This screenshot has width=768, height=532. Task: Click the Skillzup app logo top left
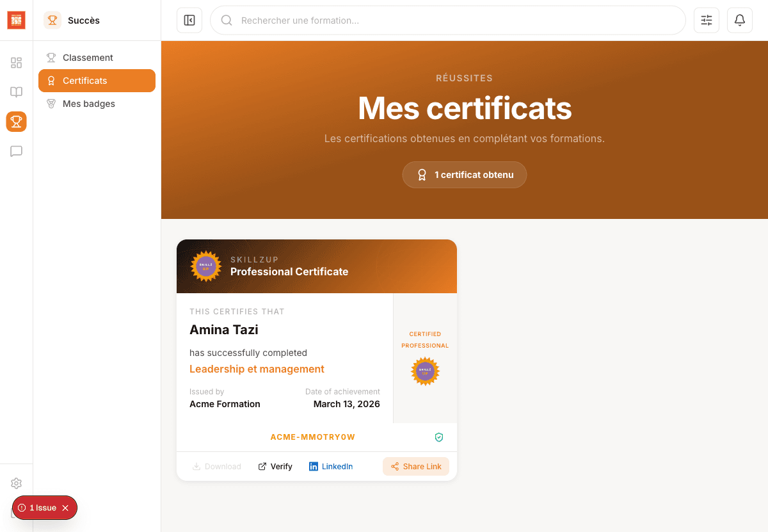coord(16,20)
